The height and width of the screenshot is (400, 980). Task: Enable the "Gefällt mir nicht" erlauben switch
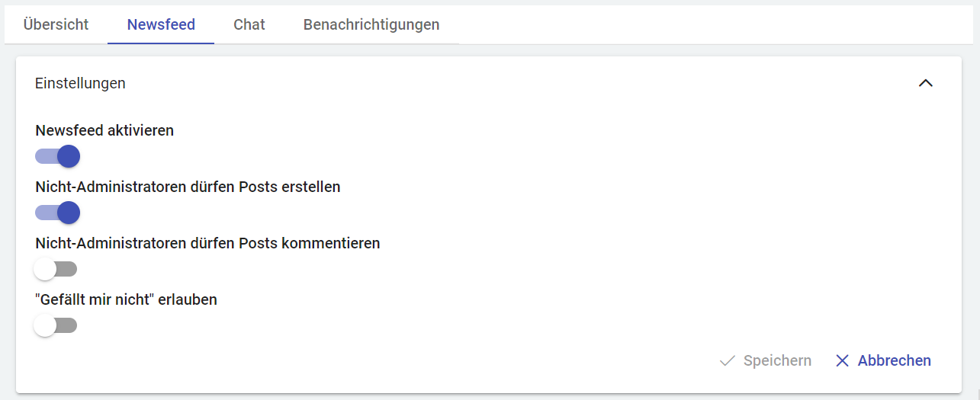[56, 325]
